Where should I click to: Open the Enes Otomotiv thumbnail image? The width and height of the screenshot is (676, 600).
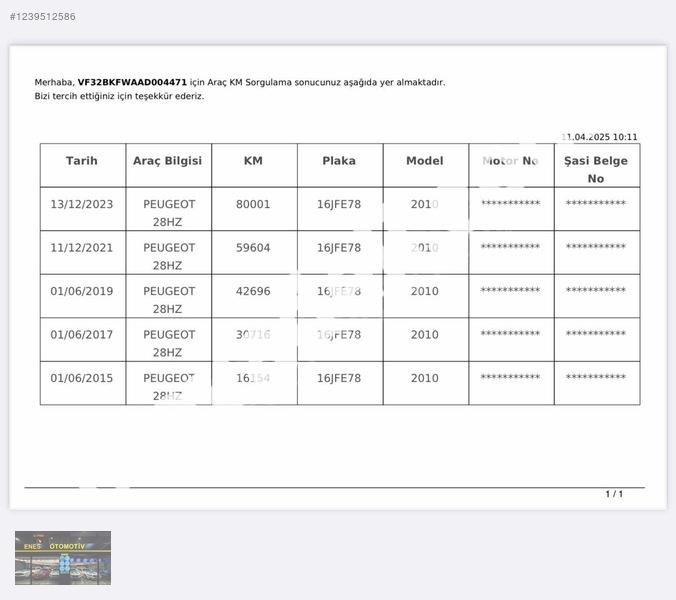[x=63, y=558]
